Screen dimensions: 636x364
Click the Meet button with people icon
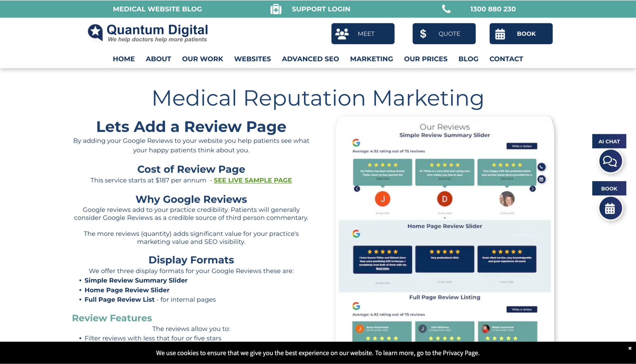click(x=363, y=34)
